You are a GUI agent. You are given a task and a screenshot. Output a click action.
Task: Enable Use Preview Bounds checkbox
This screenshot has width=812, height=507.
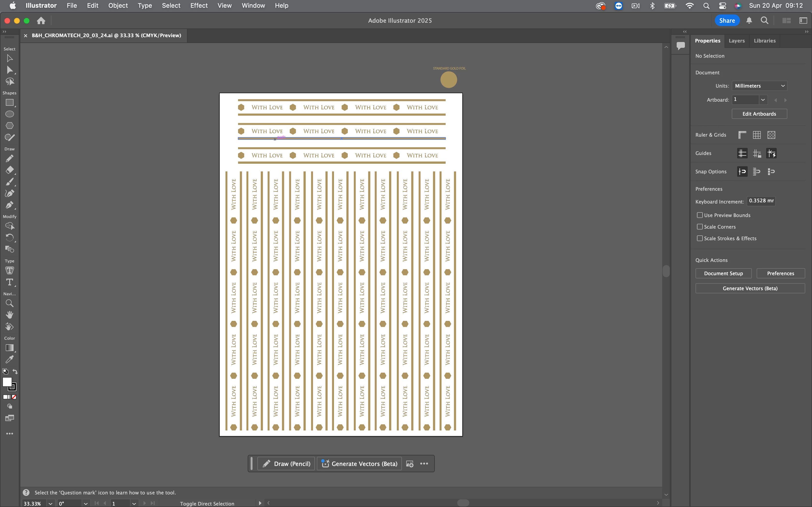coord(700,215)
